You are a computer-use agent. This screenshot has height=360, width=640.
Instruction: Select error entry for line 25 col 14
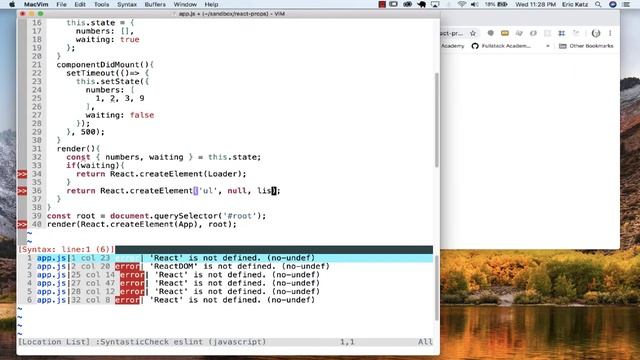click(225, 275)
